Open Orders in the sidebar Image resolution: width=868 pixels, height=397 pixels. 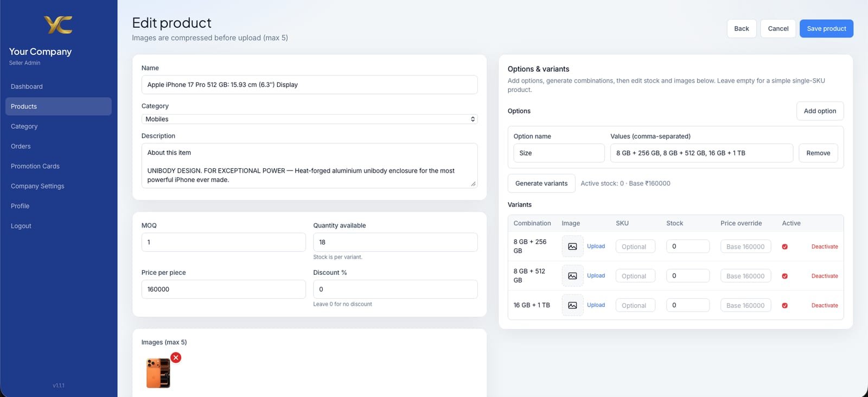tap(59, 146)
